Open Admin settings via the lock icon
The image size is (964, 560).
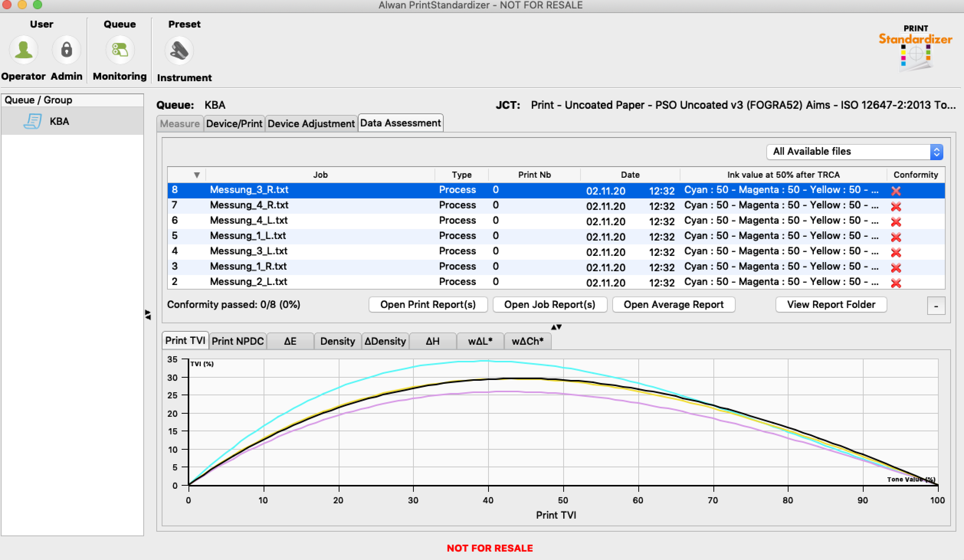click(66, 50)
